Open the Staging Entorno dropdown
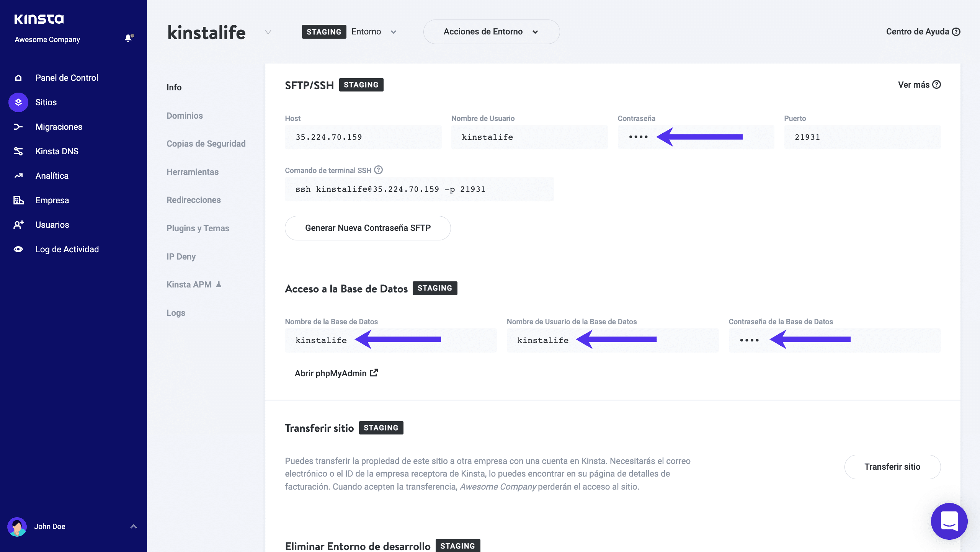This screenshot has height=552, width=980. point(393,32)
